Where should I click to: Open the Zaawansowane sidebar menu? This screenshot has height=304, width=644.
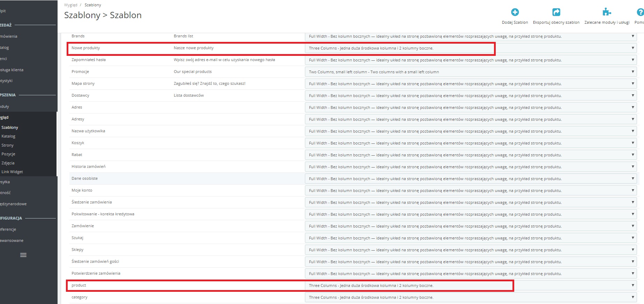(12, 240)
